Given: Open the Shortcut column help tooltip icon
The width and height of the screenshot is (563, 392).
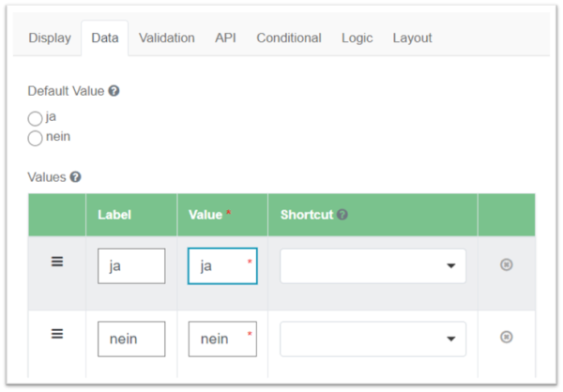Looking at the screenshot, I should [342, 215].
